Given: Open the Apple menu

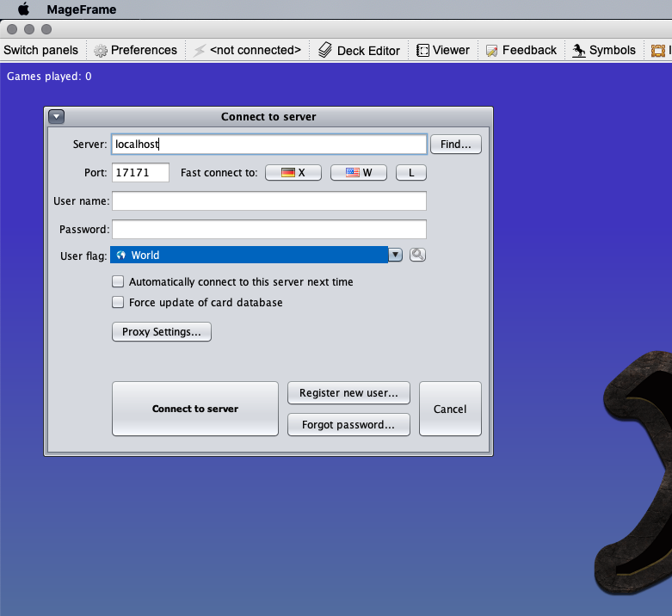Looking at the screenshot, I should (23, 9).
